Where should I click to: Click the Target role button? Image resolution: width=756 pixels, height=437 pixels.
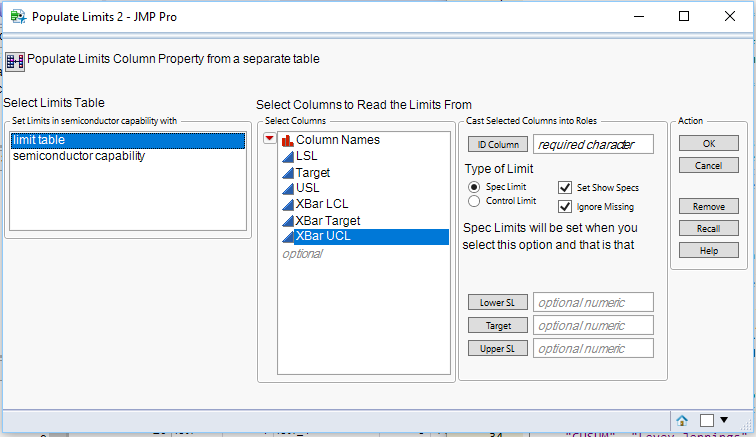[x=498, y=326]
